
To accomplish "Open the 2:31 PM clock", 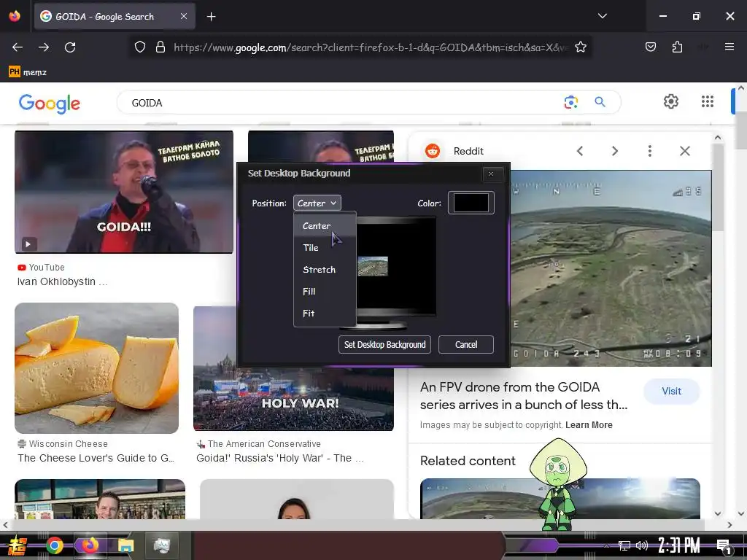I will [x=679, y=545].
